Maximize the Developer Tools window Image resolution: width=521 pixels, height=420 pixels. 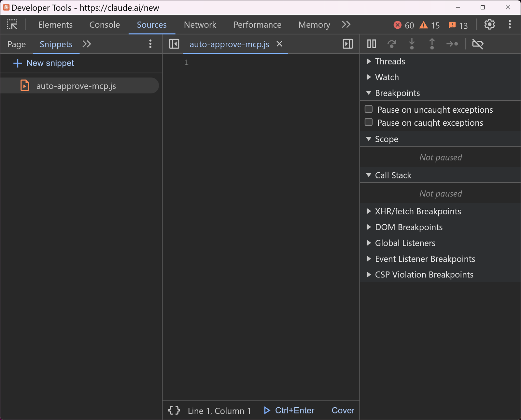coord(483,7)
